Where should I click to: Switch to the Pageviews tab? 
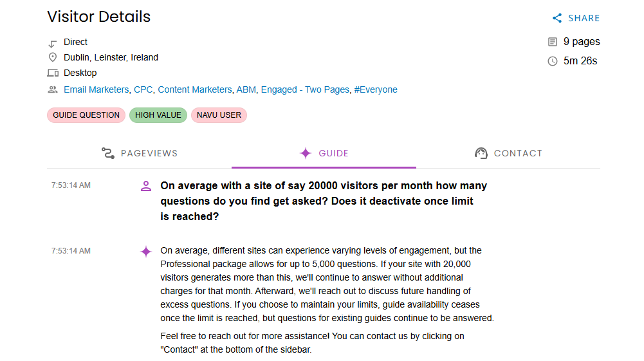click(x=140, y=153)
